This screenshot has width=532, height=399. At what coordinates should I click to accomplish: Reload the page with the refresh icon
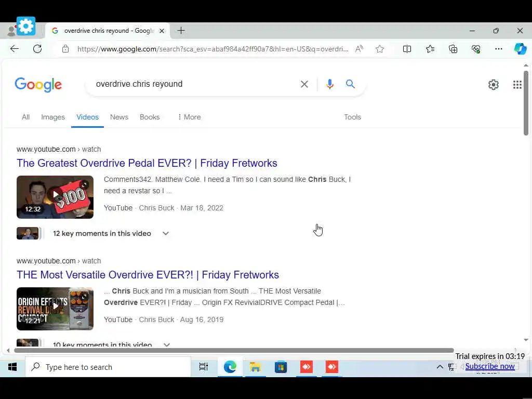point(37,49)
